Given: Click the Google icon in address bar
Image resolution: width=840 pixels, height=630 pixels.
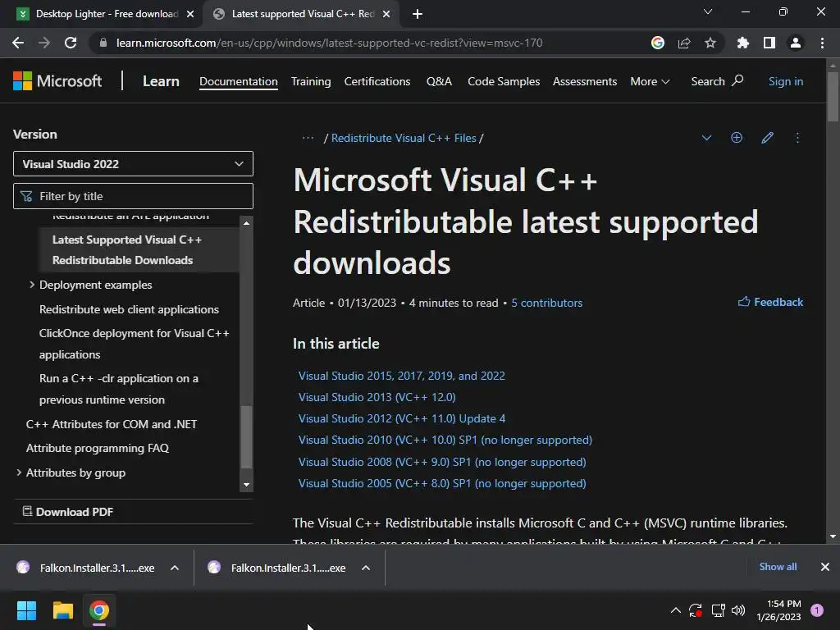Looking at the screenshot, I should tap(658, 43).
